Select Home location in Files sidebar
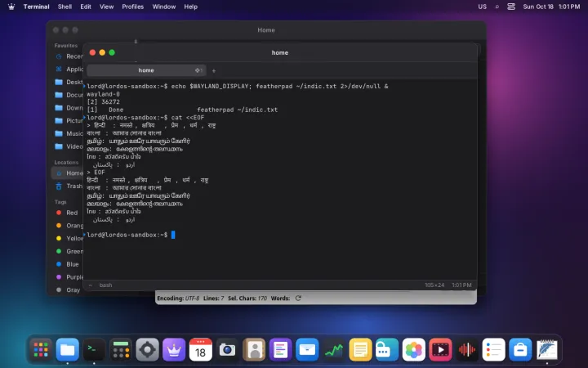 pyautogui.click(x=68, y=173)
